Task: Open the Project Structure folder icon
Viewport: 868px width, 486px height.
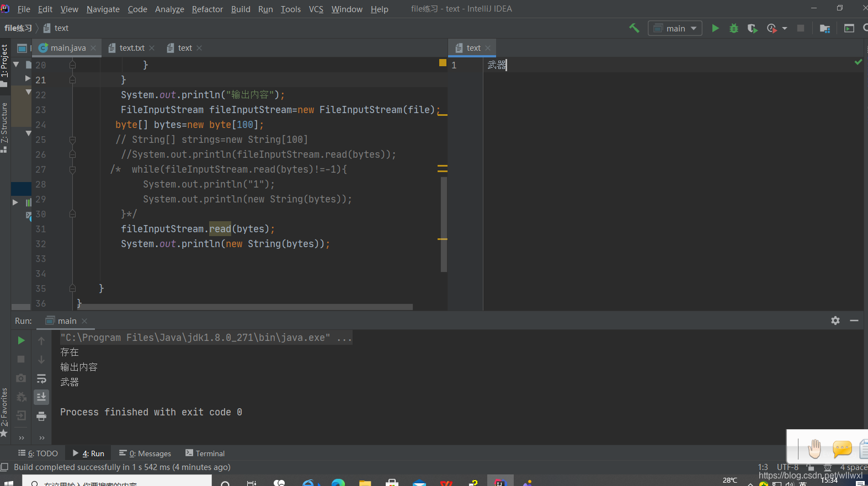Action: pos(825,28)
